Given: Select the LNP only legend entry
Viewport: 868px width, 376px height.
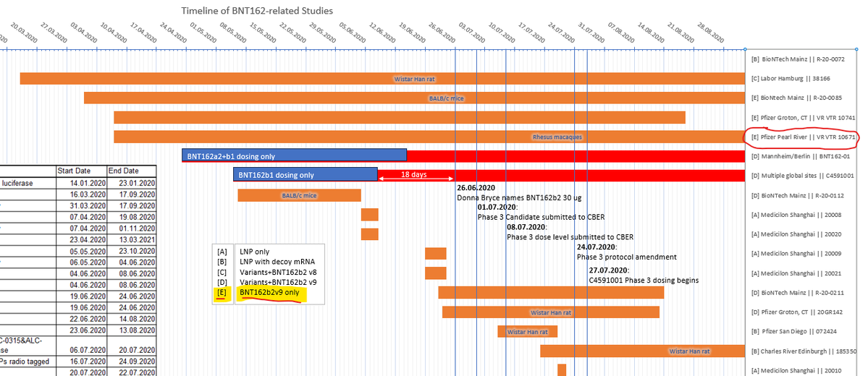Looking at the screenshot, I should pyautogui.click(x=257, y=252).
